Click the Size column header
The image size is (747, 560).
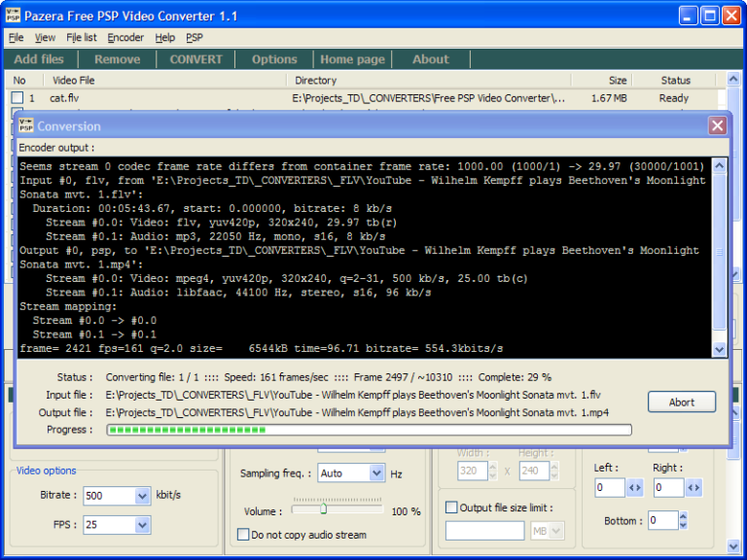click(618, 81)
